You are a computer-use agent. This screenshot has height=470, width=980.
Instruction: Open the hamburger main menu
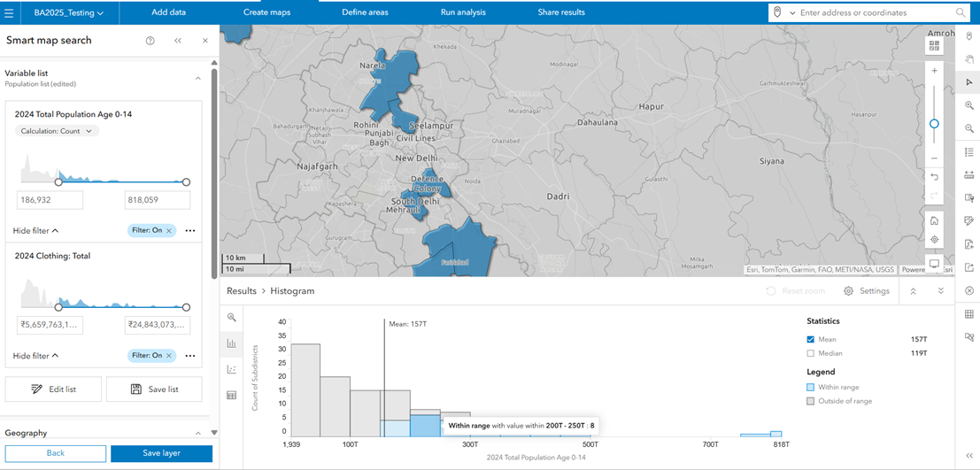(x=9, y=12)
